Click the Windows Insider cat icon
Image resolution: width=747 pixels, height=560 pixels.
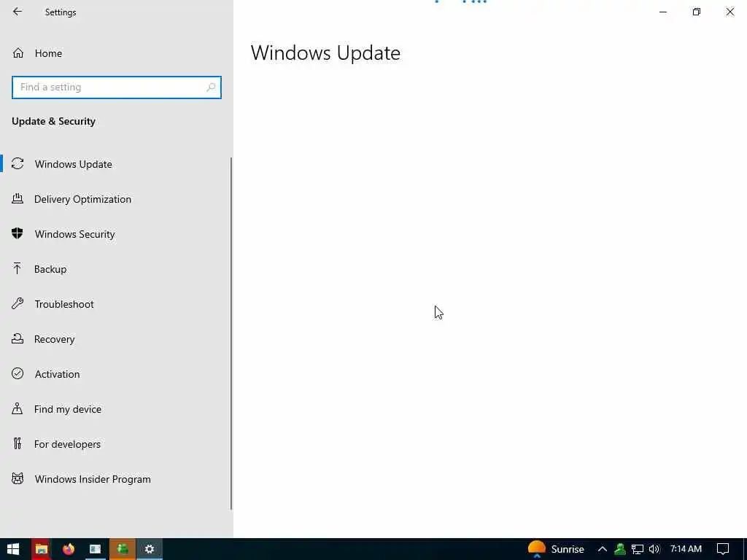pos(18,478)
